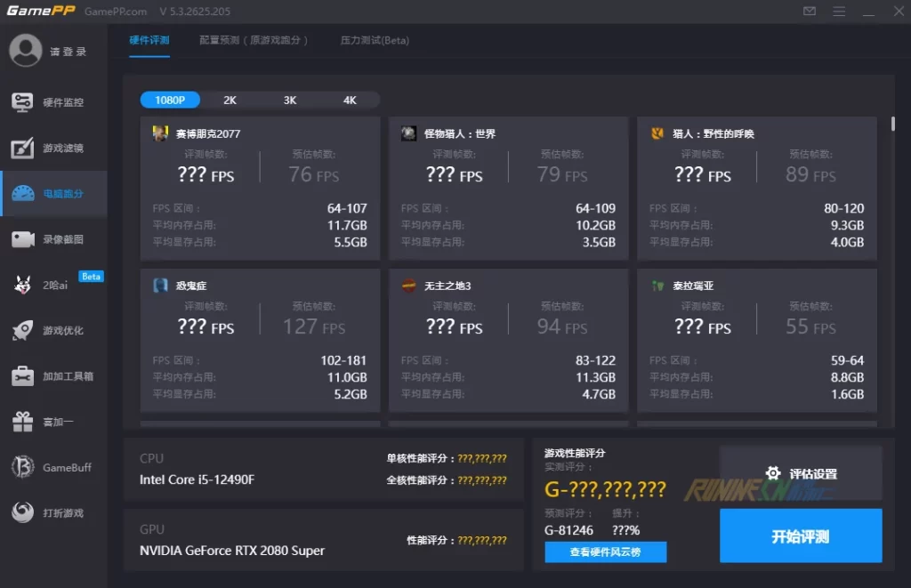The width and height of the screenshot is (911, 588).
Task: Open the 2哈ai husky assistant
Action: 53,285
